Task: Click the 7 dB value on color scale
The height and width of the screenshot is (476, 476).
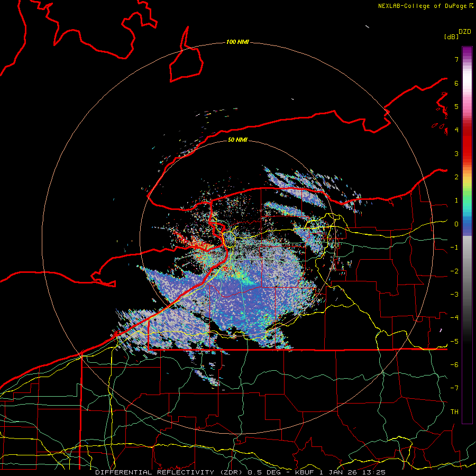Action: (x=456, y=59)
